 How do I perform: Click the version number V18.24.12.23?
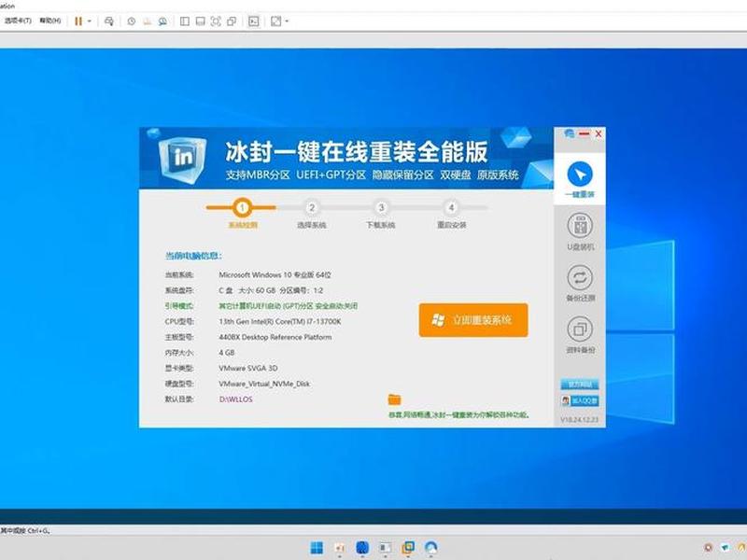[x=580, y=420]
